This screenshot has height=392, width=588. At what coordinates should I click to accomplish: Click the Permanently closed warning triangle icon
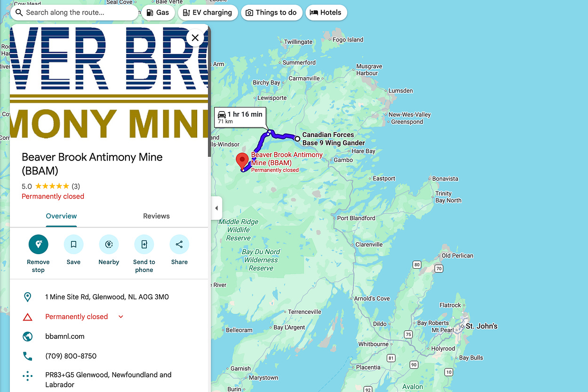(28, 317)
